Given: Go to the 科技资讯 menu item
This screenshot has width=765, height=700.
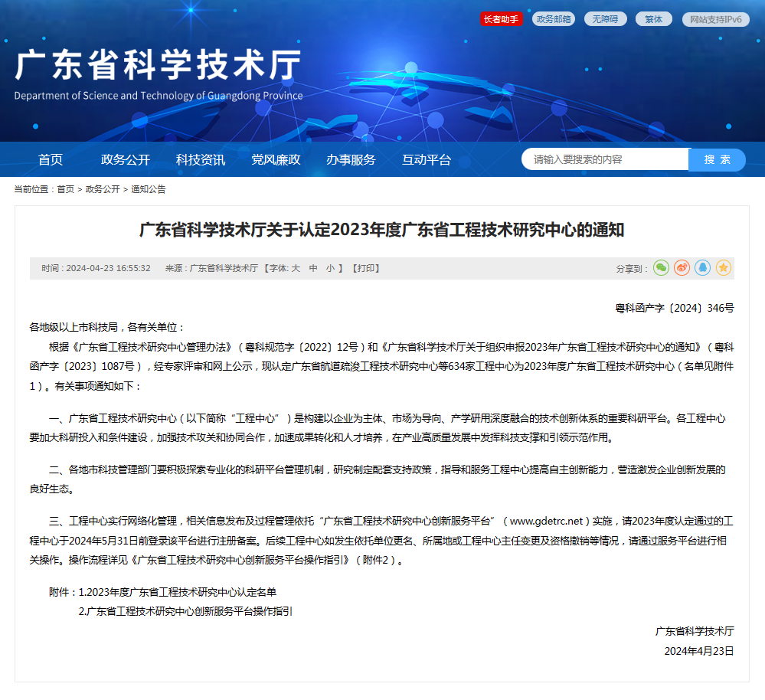Looking at the screenshot, I should pyautogui.click(x=201, y=160).
